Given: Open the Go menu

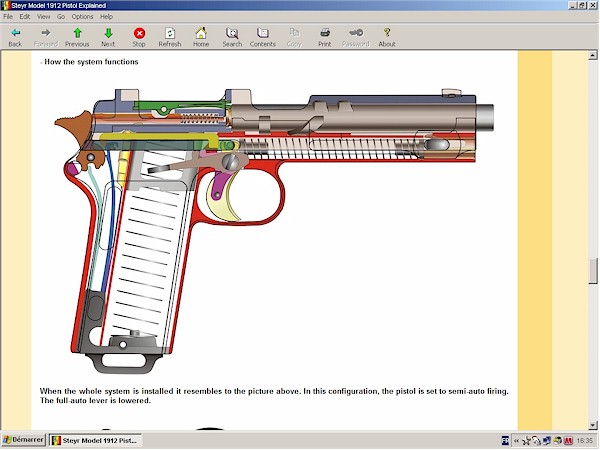Looking at the screenshot, I should point(61,16).
